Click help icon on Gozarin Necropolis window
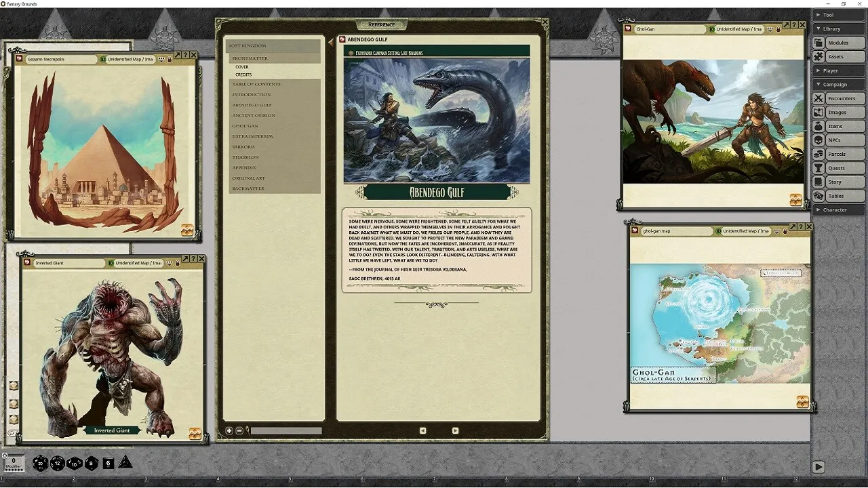Image resolution: width=868 pixels, height=488 pixels. pyautogui.click(x=185, y=55)
